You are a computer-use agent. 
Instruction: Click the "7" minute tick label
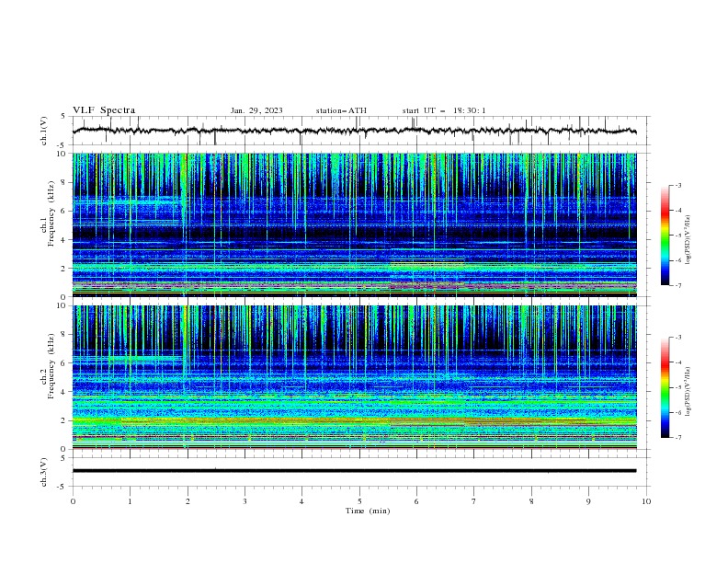coord(474,501)
